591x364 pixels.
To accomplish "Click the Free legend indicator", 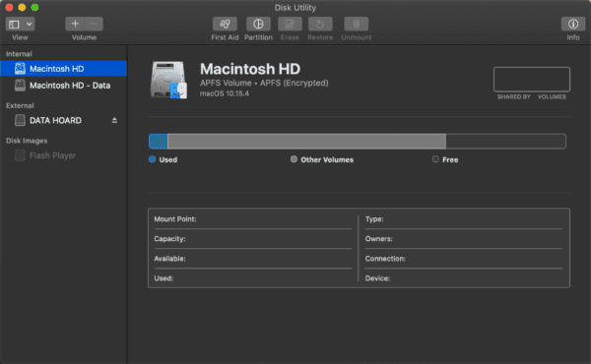I will pyautogui.click(x=435, y=159).
